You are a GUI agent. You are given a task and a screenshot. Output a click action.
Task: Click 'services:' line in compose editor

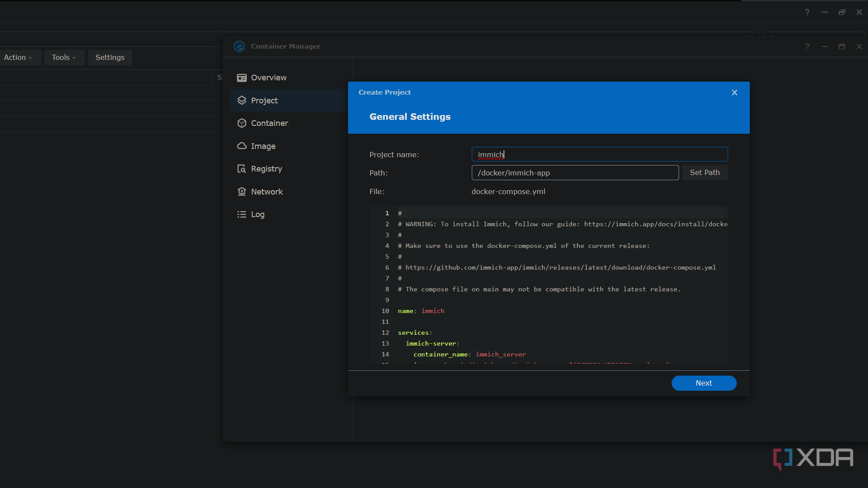click(415, 333)
